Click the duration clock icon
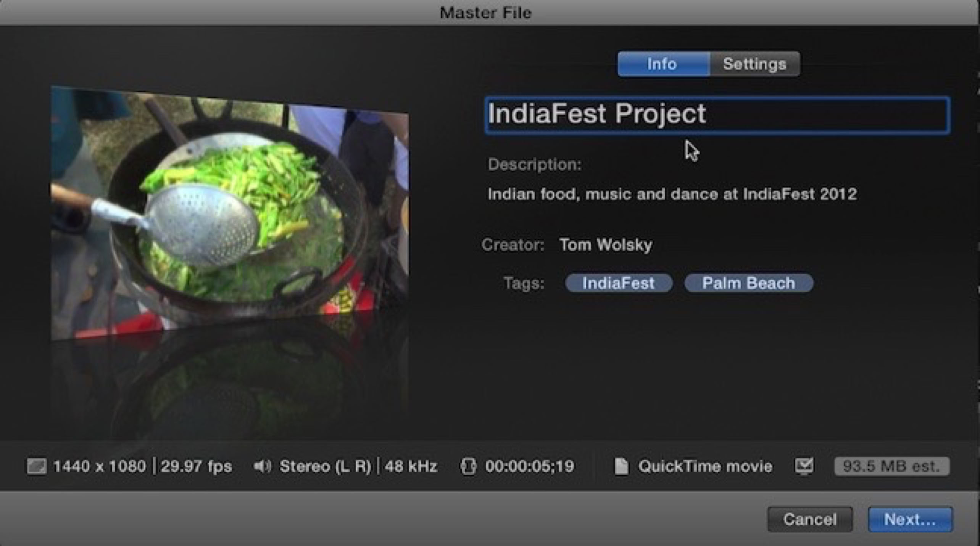This screenshot has height=546, width=980. 468,466
